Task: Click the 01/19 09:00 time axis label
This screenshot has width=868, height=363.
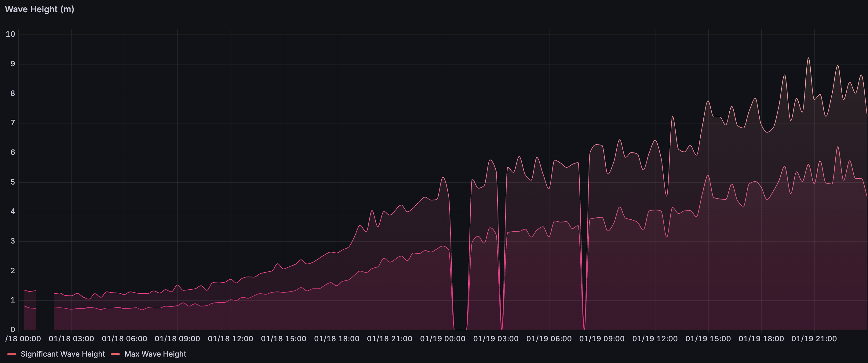Action: pyautogui.click(x=602, y=339)
